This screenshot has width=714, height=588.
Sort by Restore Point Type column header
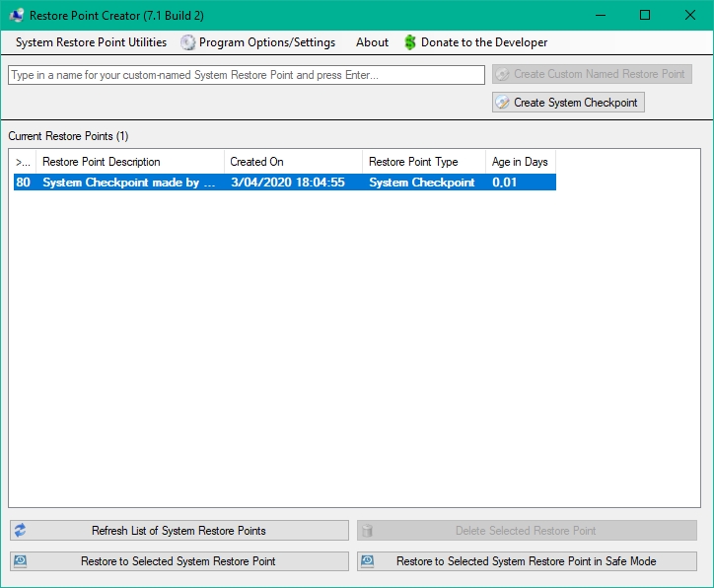tap(423, 162)
